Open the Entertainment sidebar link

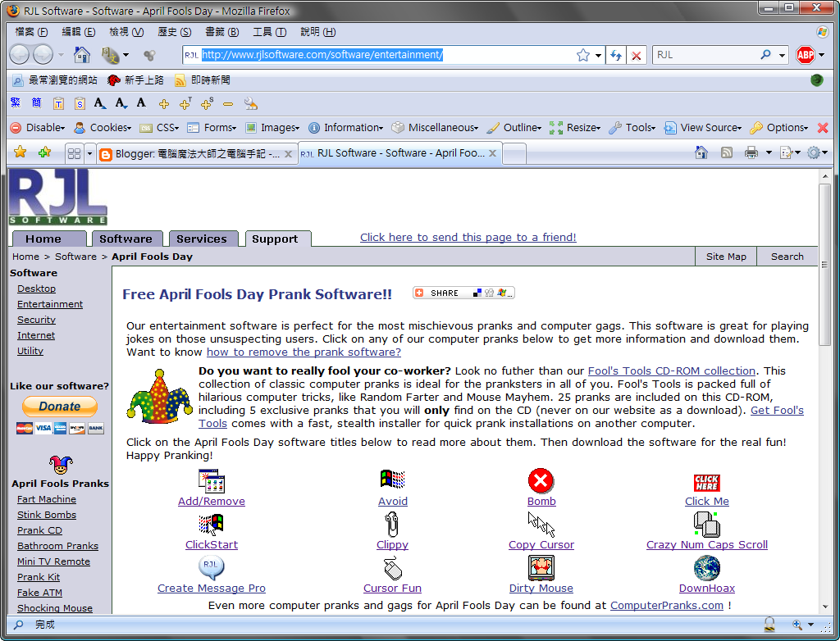[50, 304]
